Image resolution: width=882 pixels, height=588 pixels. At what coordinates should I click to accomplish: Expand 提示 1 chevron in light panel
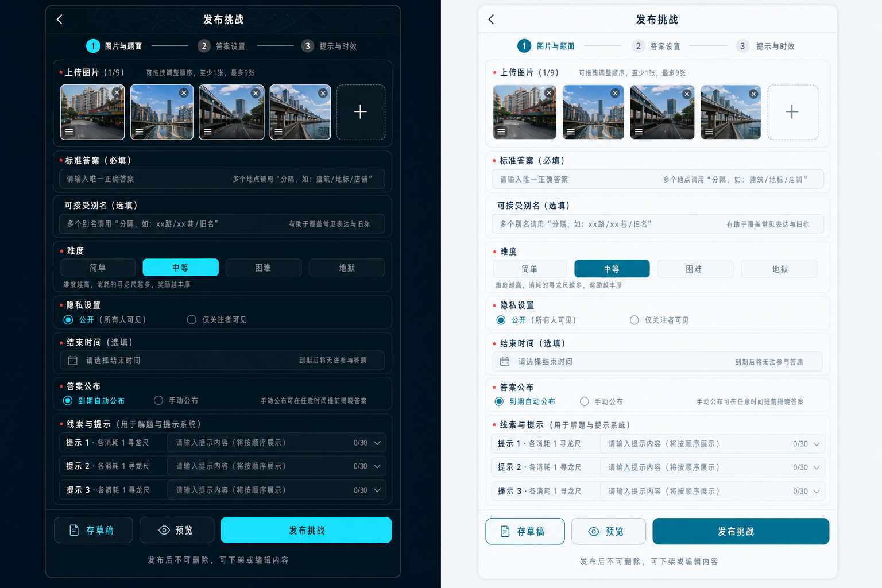(817, 444)
